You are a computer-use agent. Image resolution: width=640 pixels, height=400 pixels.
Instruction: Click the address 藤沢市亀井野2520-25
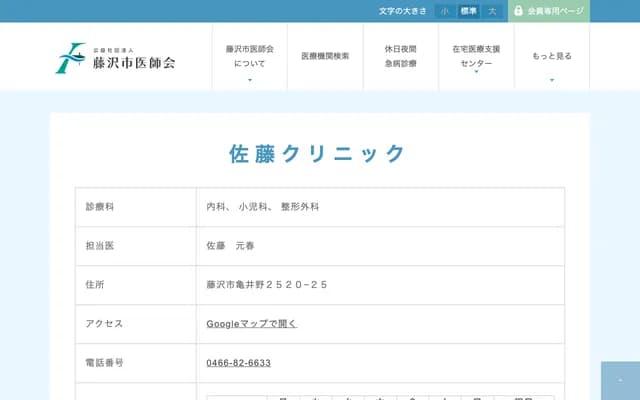coord(267,285)
